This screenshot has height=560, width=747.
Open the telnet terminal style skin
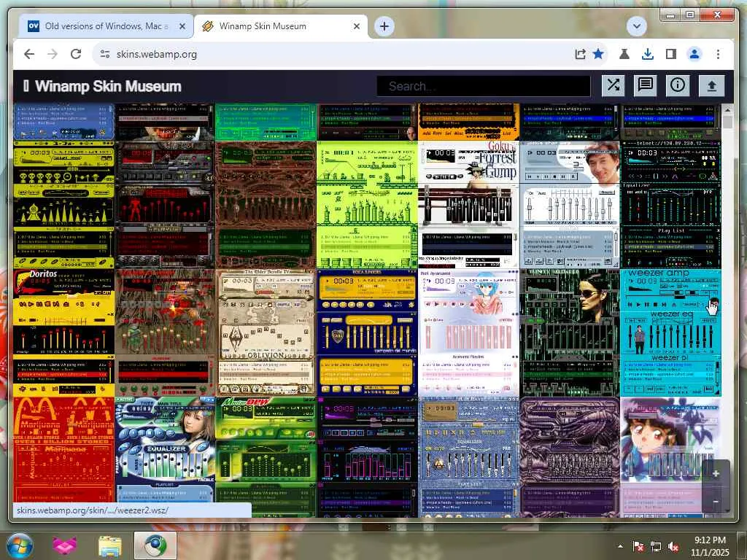click(x=670, y=204)
